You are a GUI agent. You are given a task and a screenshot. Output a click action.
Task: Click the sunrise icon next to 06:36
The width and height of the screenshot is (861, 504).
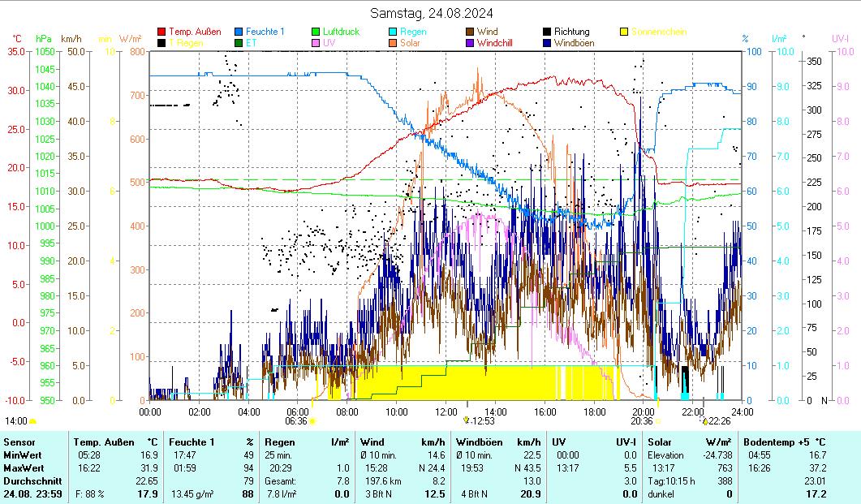(312, 421)
